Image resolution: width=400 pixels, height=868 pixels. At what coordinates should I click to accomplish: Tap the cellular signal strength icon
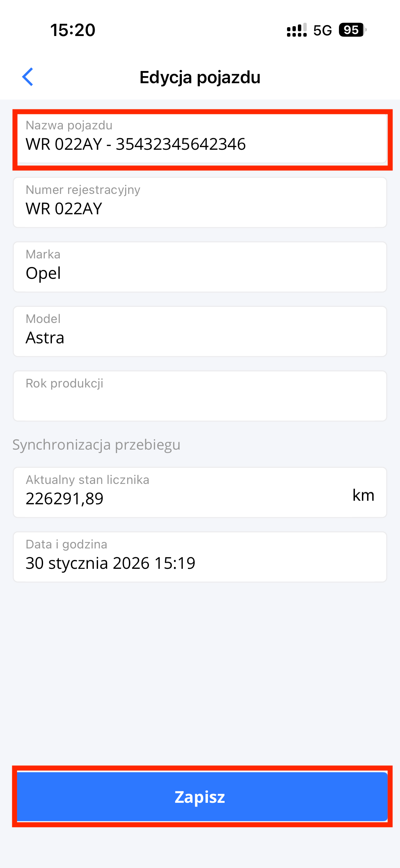coord(297,30)
